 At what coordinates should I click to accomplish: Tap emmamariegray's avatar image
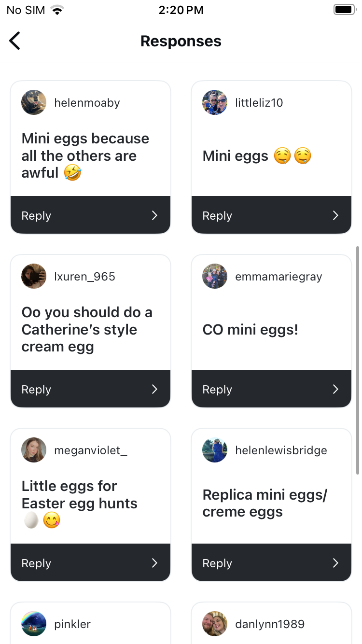215,276
